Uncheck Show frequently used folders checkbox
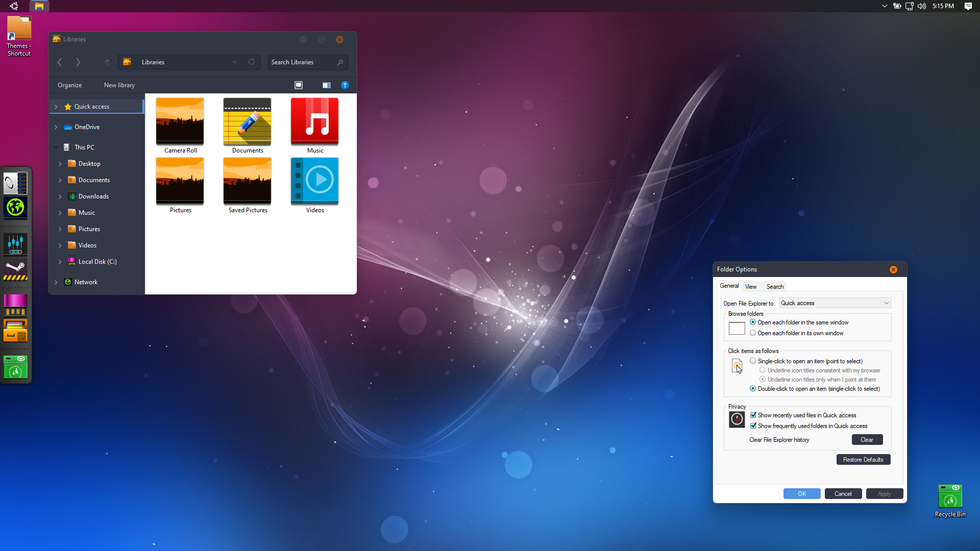The height and width of the screenshot is (551, 980). 753,426
